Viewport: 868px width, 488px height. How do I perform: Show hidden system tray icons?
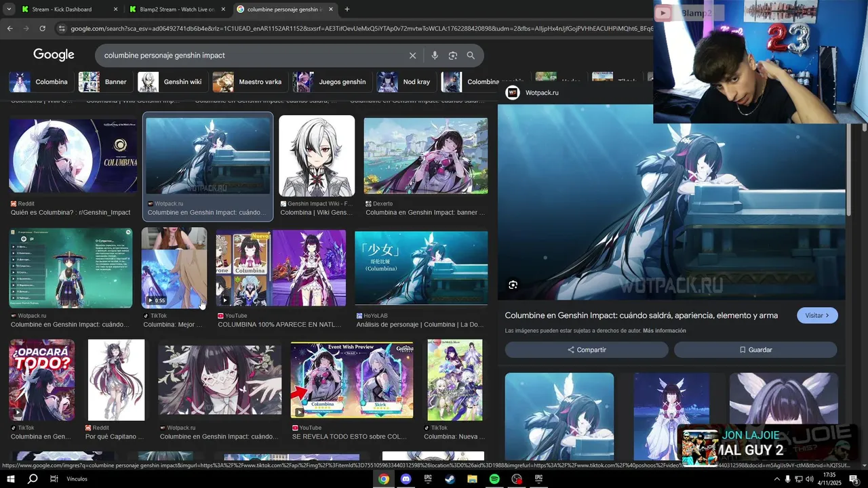[x=776, y=479]
